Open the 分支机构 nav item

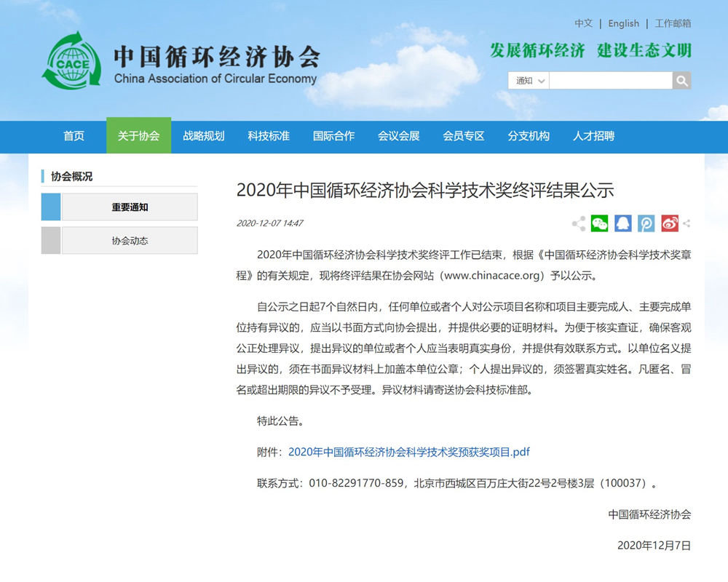pos(529,136)
